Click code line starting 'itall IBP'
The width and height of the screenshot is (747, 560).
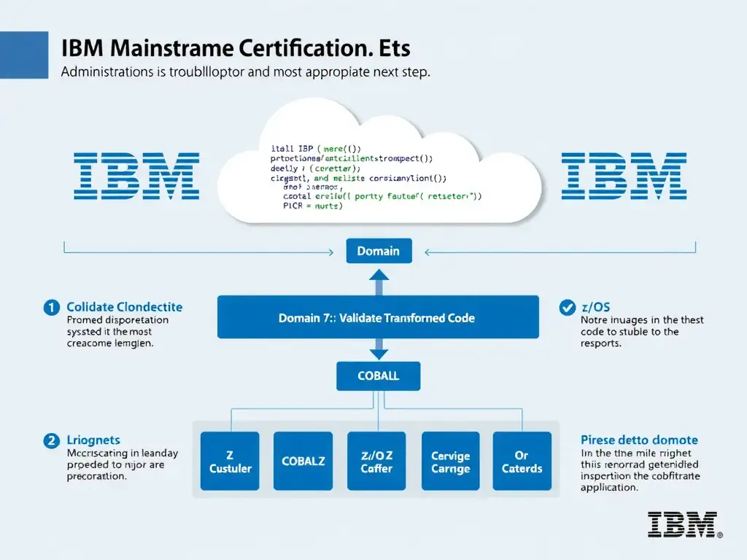point(316,149)
